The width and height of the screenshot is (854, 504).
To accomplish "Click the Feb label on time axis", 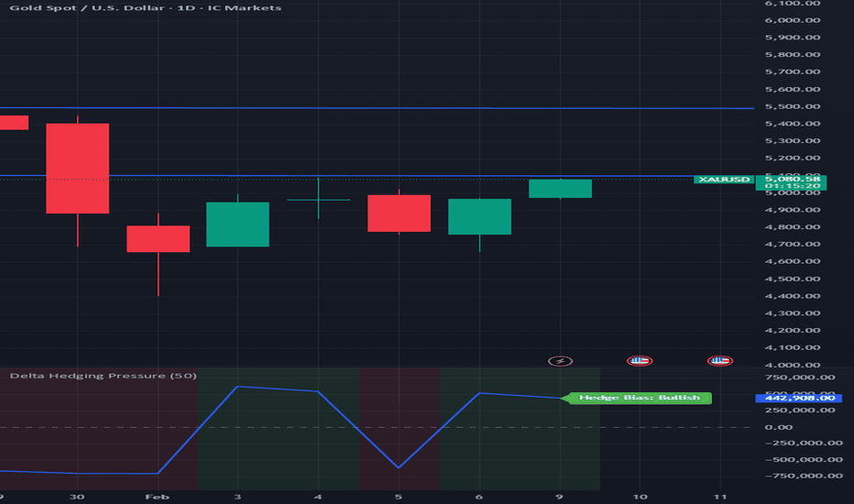I will click(x=158, y=497).
